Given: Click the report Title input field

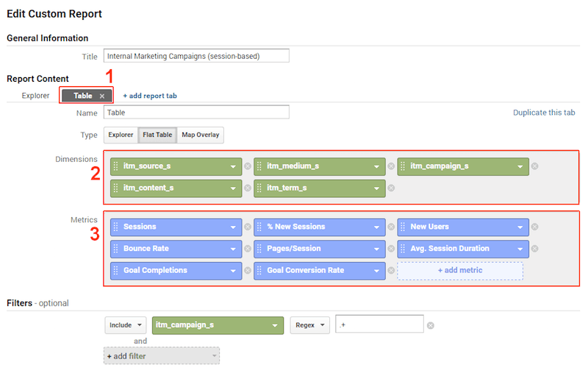Looking at the screenshot, I should pos(196,56).
